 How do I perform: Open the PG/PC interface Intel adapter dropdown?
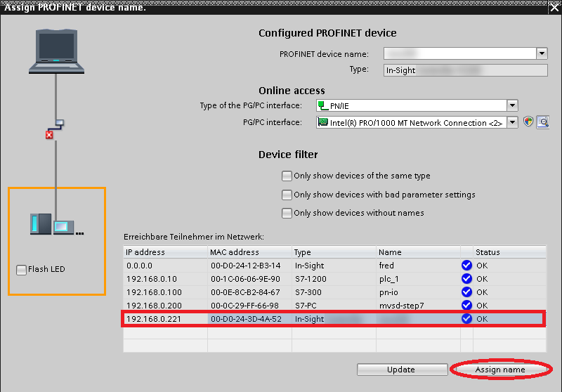(x=512, y=122)
